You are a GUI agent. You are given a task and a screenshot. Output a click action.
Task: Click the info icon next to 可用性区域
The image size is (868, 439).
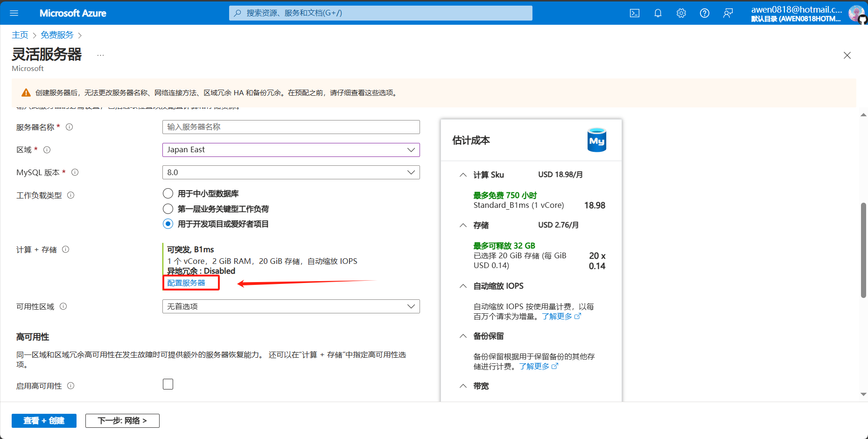click(63, 306)
